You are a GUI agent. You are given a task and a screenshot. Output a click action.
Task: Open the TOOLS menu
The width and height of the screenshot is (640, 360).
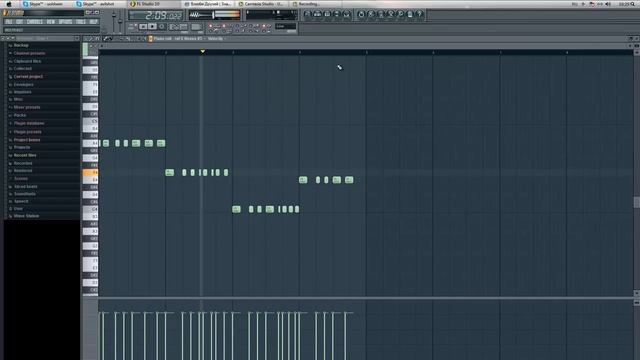(80, 22)
